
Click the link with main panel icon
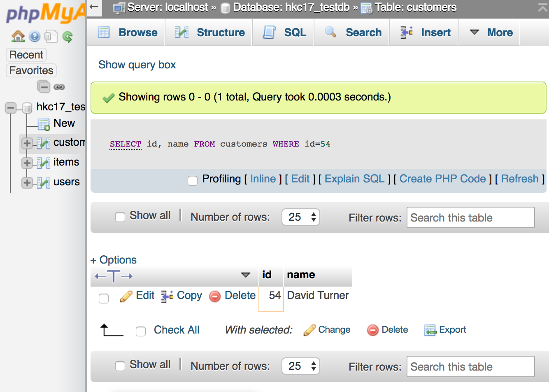[x=59, y=87]
